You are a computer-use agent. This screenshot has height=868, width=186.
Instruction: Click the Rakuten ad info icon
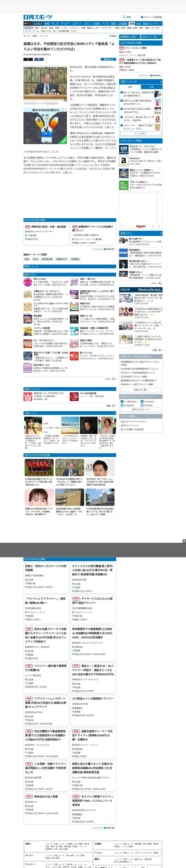pyautogui.click(x=153, y=226)
